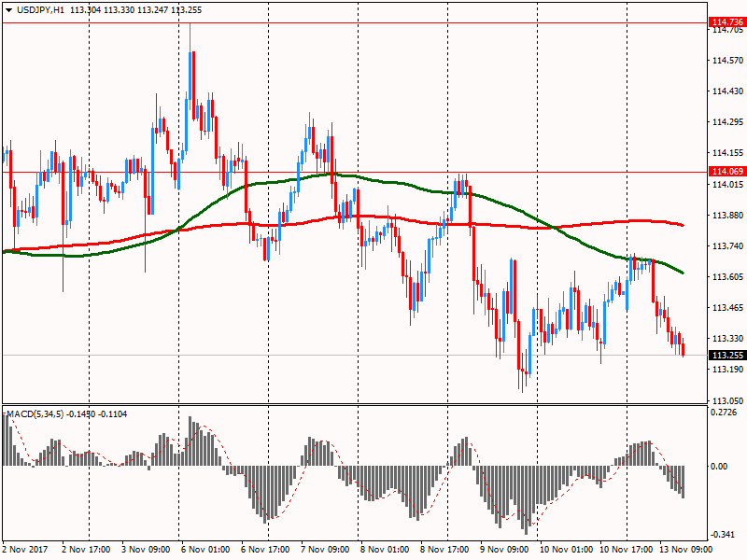Select the 8 Nov 01:00 time label
This screenshot has width=747, height=560.
tap(385, 550)
